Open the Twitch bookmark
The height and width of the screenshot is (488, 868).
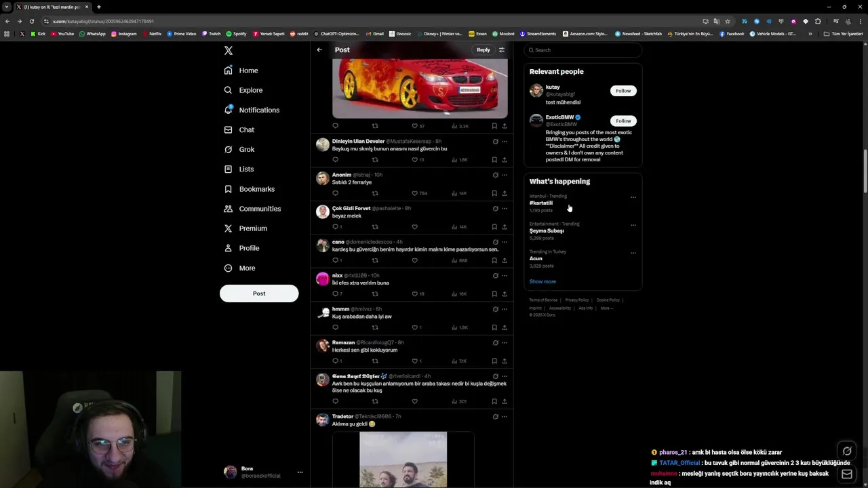pos(211,34)
